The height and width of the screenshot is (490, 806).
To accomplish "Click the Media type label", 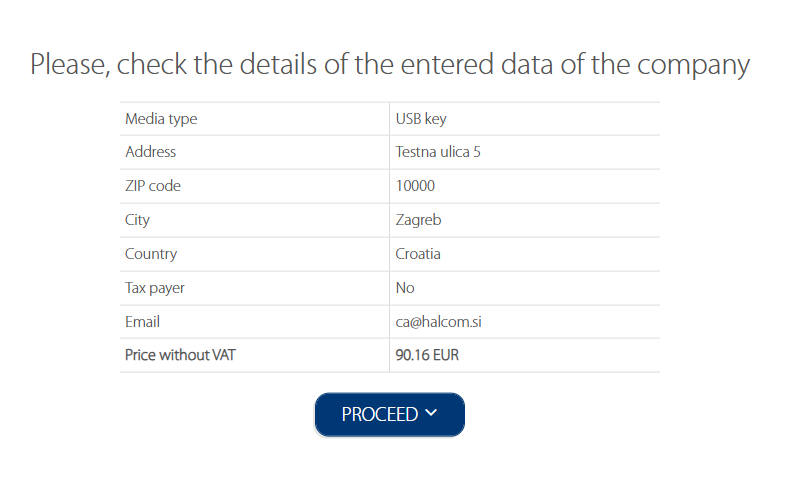I will [x=161, y=119].
